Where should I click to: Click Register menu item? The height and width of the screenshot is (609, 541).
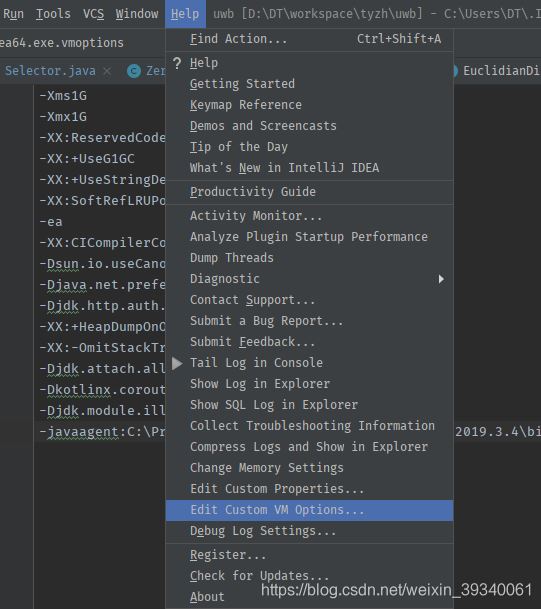pos(310,555)
